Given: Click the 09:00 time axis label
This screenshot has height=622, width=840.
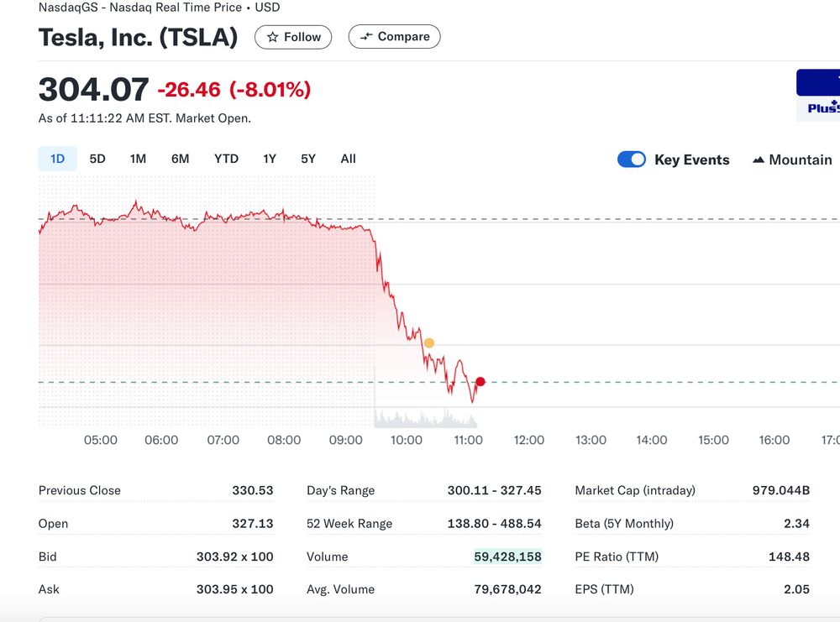Looking at the screenshot, I should point(345,440).
